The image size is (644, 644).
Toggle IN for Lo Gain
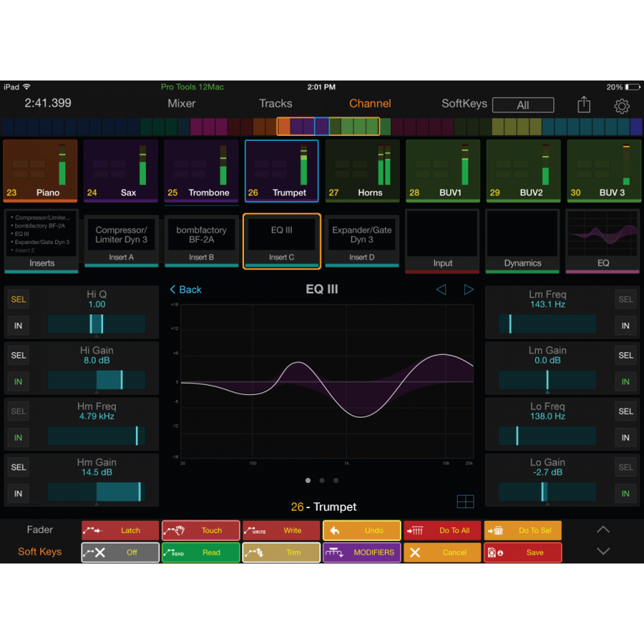(625, 493)
